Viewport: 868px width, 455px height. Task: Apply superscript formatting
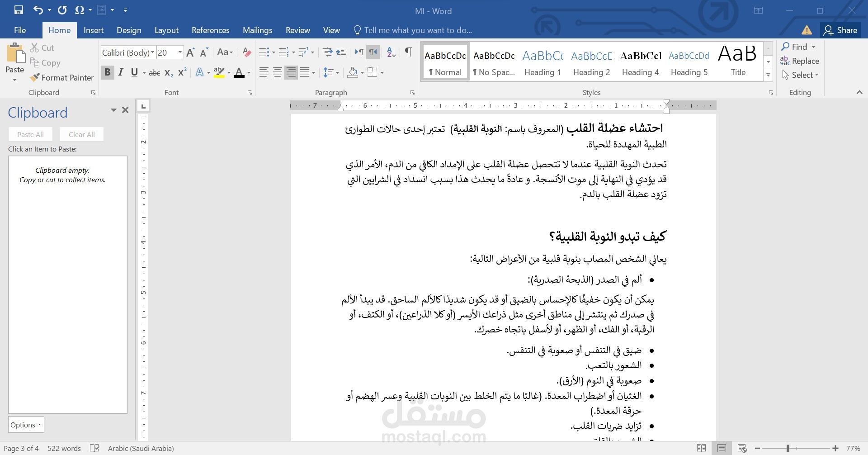(x=182, y=73)
